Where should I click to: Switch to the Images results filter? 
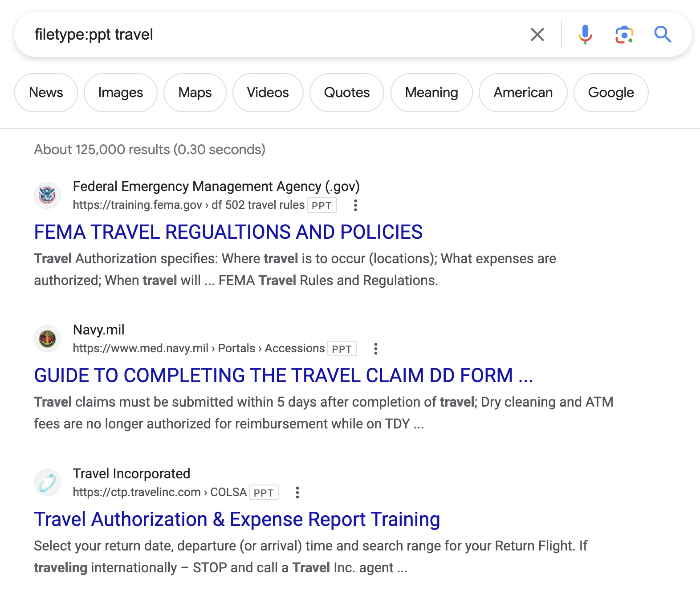click(120, 93)
